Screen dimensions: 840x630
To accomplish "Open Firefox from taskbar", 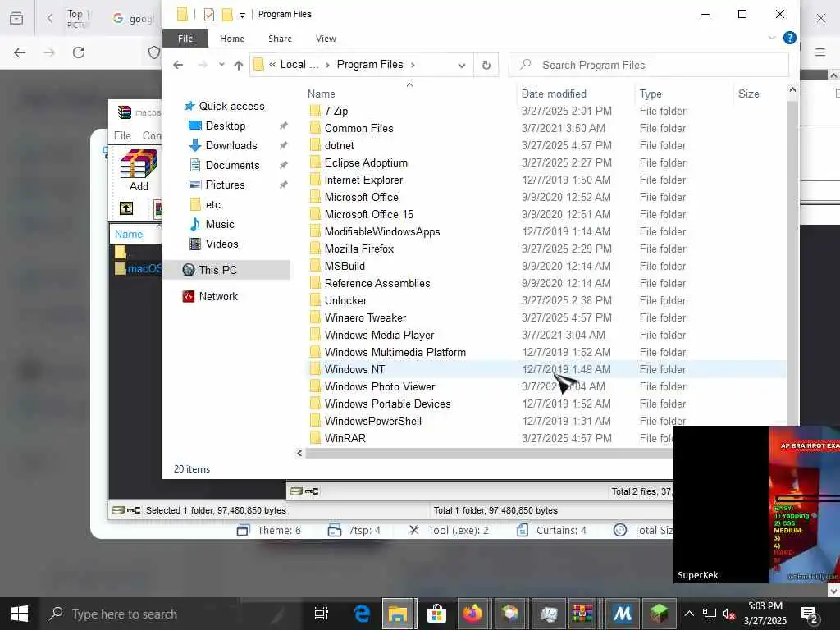I will pos(472,614).
